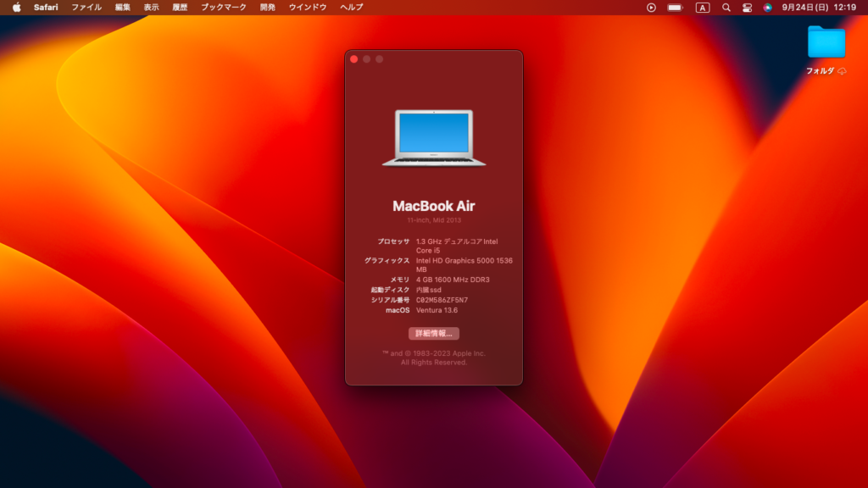Click the Apple Inc. copyright notice
The image size is (868, 488).
[x=434, y=358]
